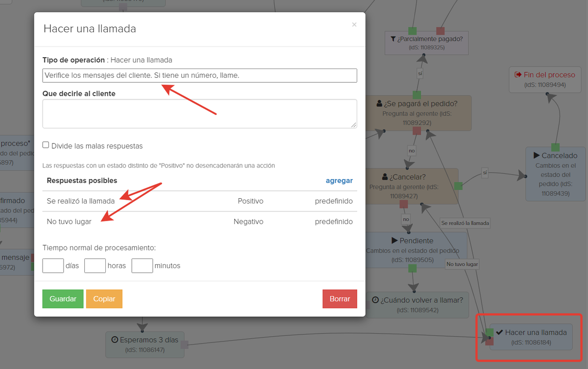Click the orange Copiar button

(x=104, y=299)
